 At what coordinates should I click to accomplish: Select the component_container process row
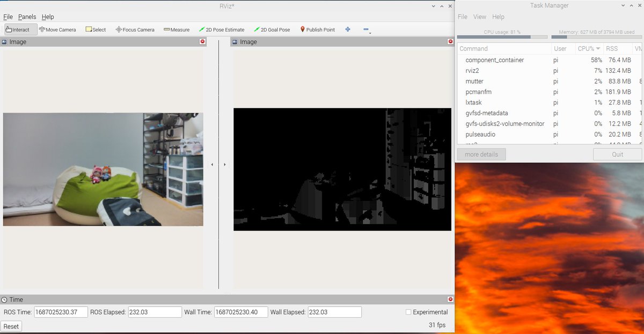[550, 60]
